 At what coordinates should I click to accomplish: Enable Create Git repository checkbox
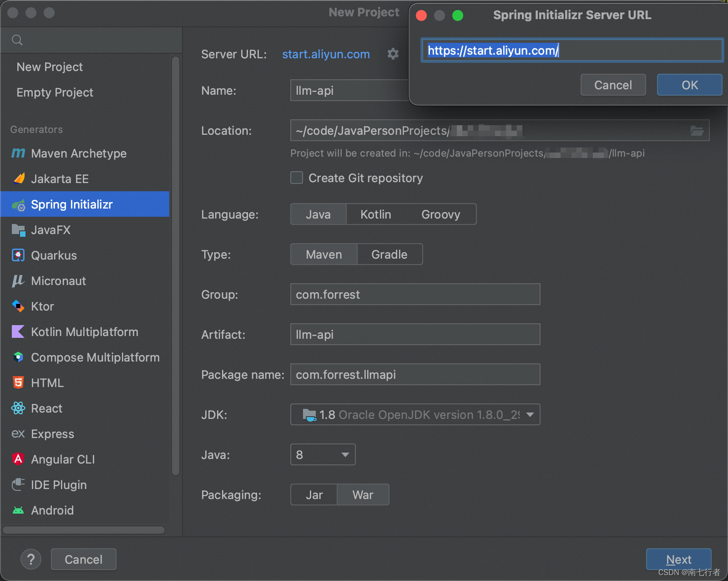pos(297,178)
